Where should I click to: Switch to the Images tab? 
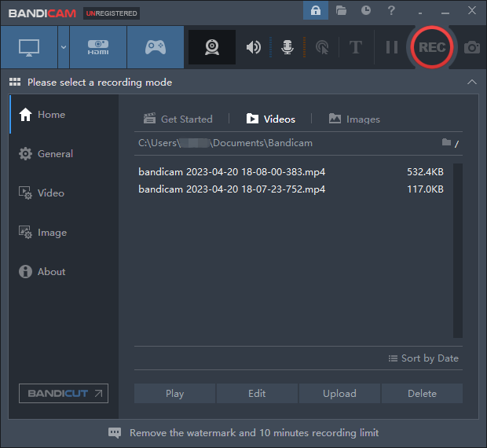pyautogui.click(x=354, y=119)
